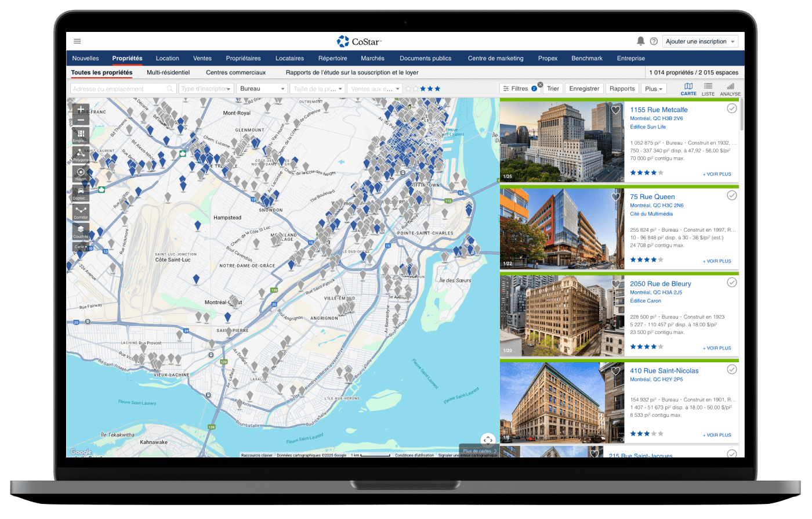Click the notifications bell icon
812x519 pixels.
click(x=640, y=41)
